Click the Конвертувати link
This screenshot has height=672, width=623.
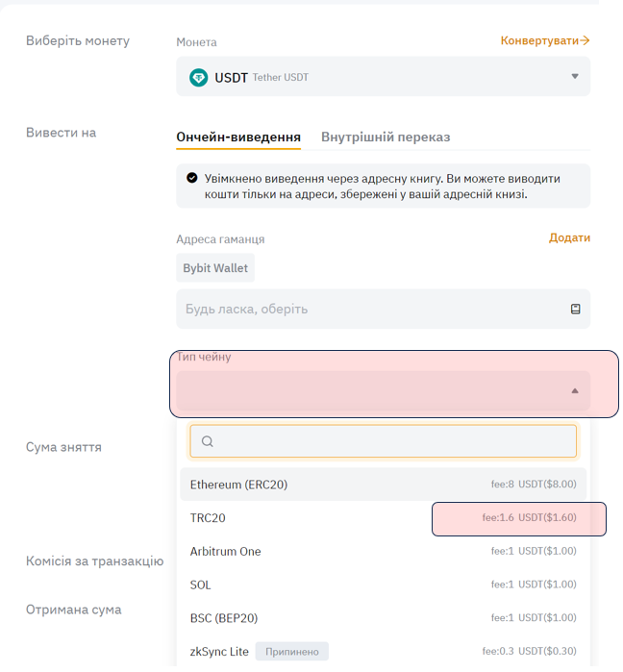tap(539, 40)
